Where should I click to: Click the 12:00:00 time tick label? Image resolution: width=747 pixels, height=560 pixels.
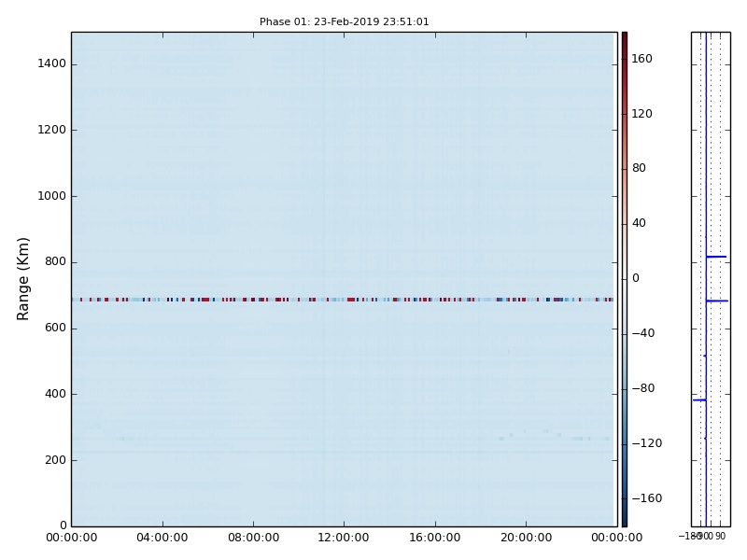click(344, 538)
